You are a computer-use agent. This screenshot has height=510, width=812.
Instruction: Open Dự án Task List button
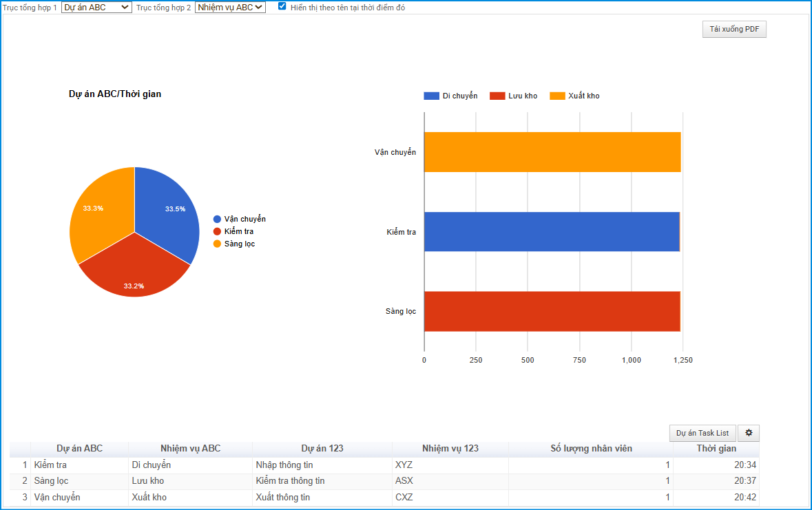point(702,433)
